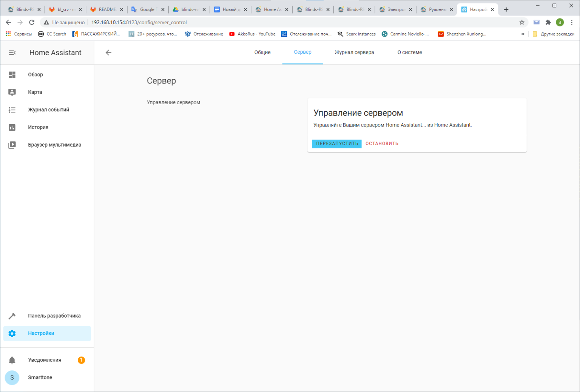The image size is (580, 392).
Task: Click the orange notification badge 1
Action: tap(81, 360)
